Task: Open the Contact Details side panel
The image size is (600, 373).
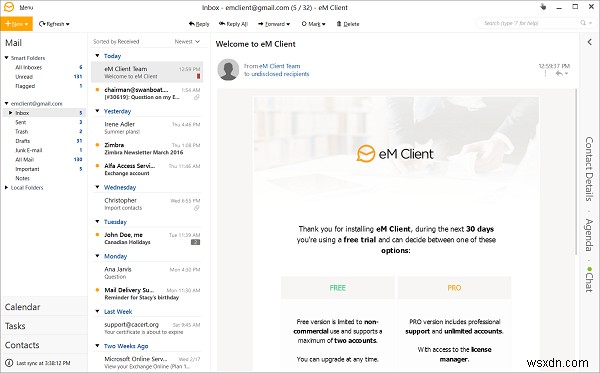Action: (x=589, y=169)
